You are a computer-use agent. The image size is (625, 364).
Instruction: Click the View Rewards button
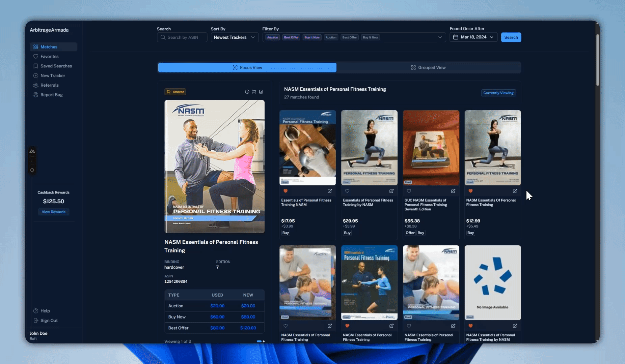coord(53,212)
